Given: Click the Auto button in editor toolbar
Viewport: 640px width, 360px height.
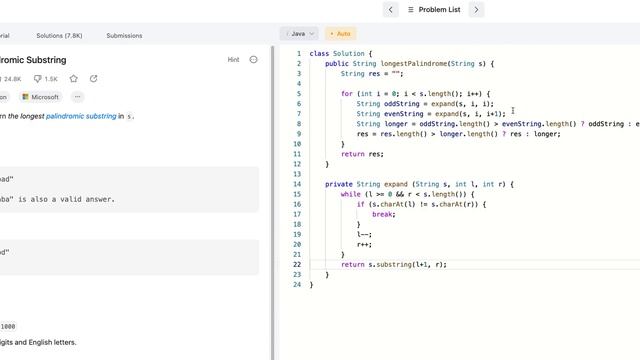Looking at the screenshot, I should pos(340,34).
